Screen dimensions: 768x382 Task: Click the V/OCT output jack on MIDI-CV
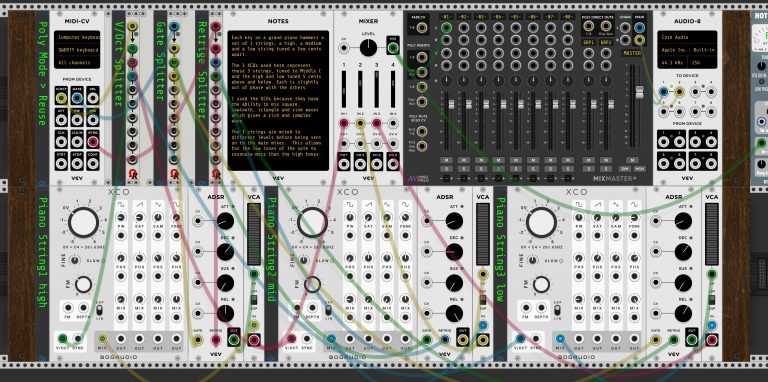61,98
